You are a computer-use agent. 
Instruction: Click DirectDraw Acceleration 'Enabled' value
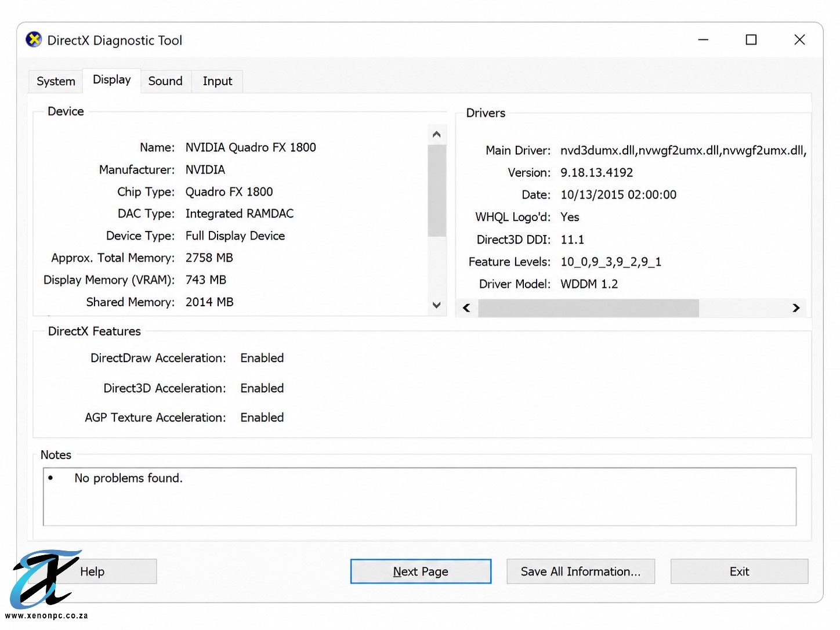(x=262, y=358)
